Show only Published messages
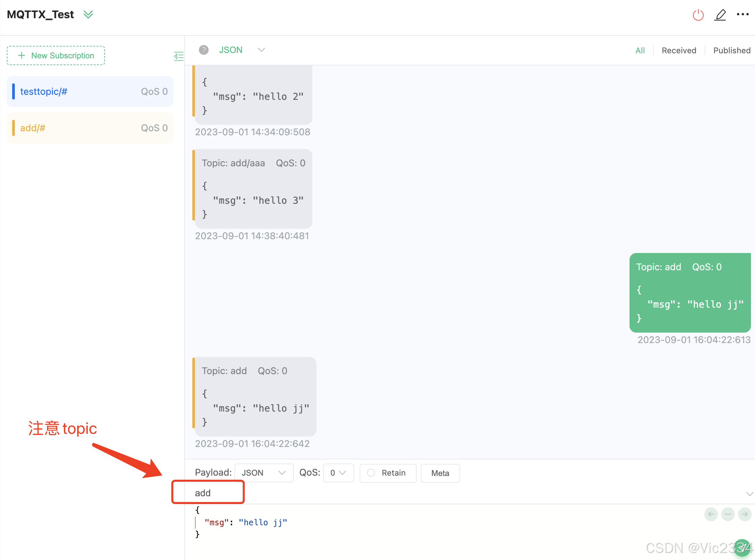 click(x=731, y=51)
